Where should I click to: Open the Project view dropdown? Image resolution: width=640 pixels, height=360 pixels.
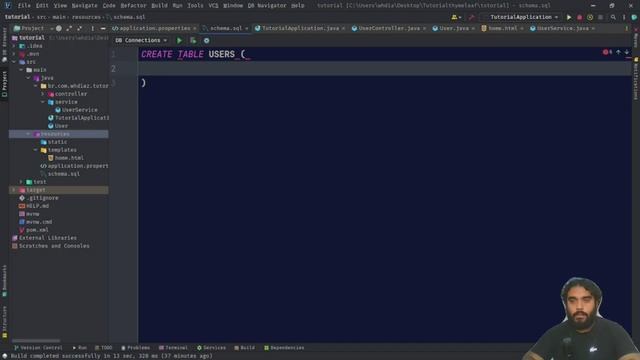coord(33,28)
